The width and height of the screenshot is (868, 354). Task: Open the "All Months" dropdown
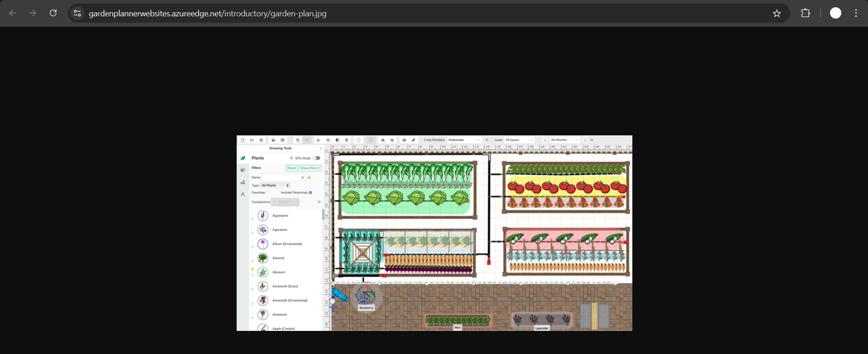click(x=564, y=140)
